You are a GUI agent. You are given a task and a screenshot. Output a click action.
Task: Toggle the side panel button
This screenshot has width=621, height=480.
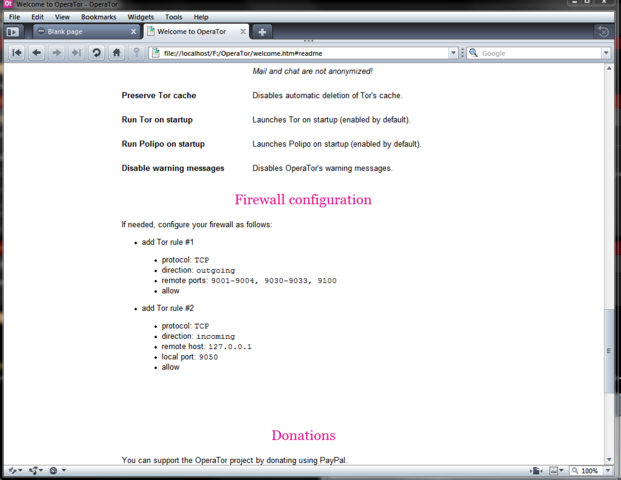13,32
